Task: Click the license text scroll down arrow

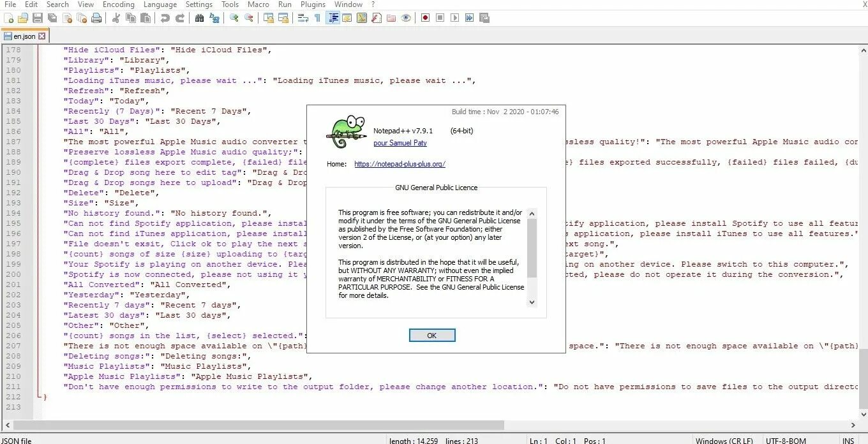Action: pyautogui.click(x=532, y=303)
